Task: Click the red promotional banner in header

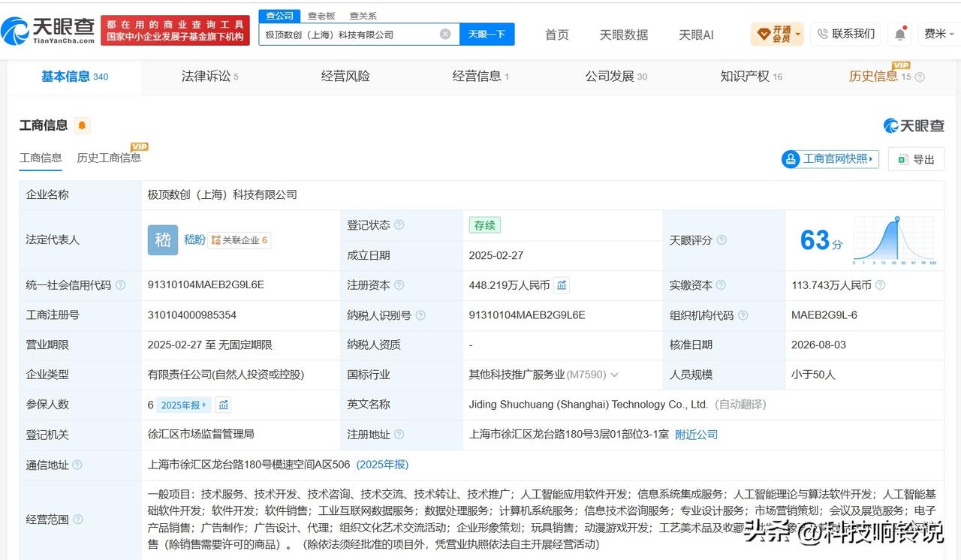Action: coord(176,31)
